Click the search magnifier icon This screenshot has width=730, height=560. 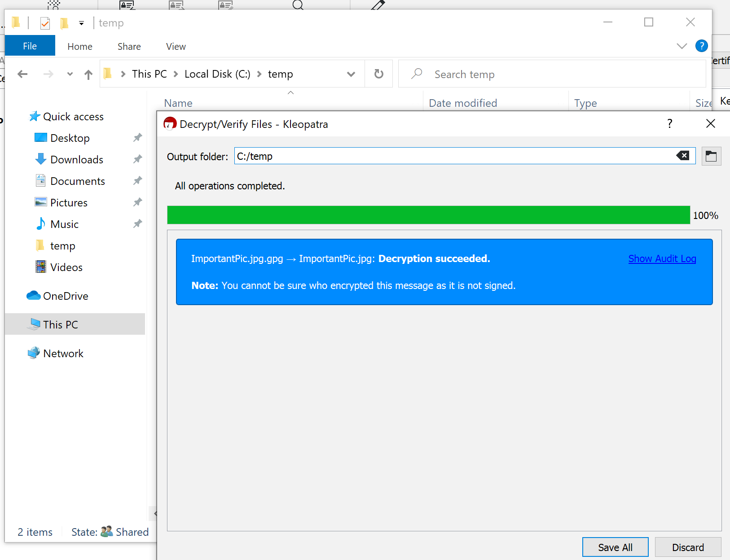pos(417,73)
